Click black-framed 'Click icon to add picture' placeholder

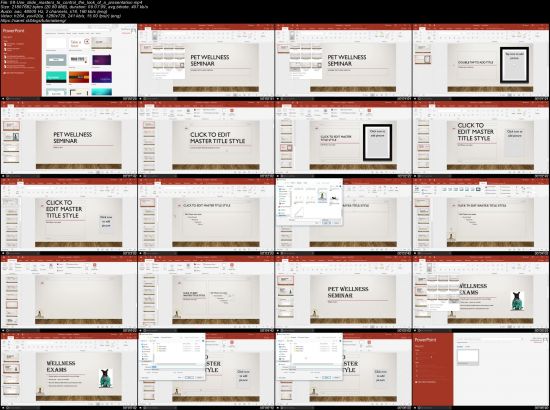[377, 142]
